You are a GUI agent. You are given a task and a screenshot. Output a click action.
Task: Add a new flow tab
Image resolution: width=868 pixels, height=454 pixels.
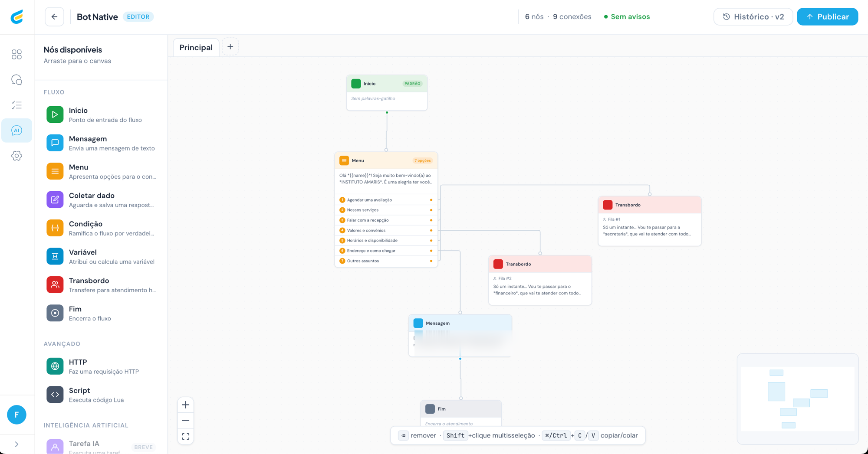click(230, 47)
